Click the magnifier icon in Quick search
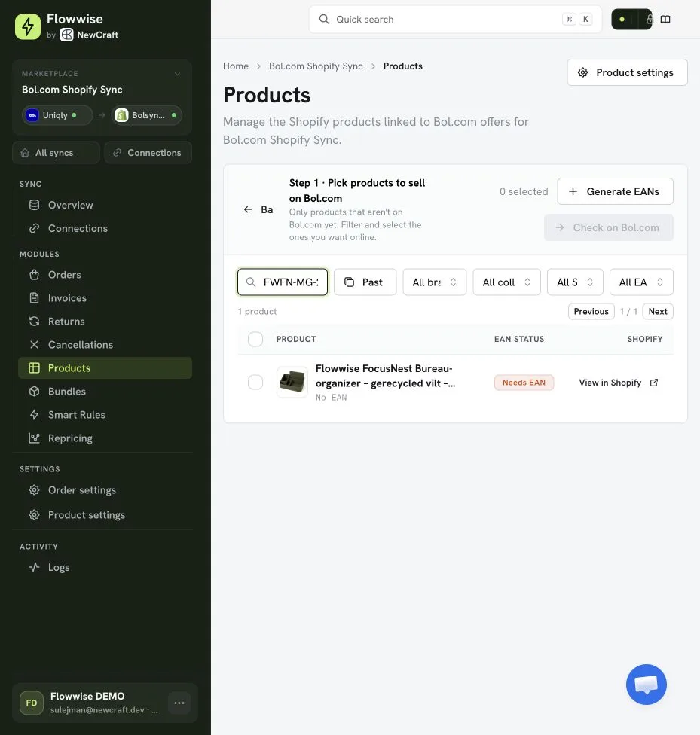Image resolution: width=700 pixels, height=735 pixels. tap(324, 20)
